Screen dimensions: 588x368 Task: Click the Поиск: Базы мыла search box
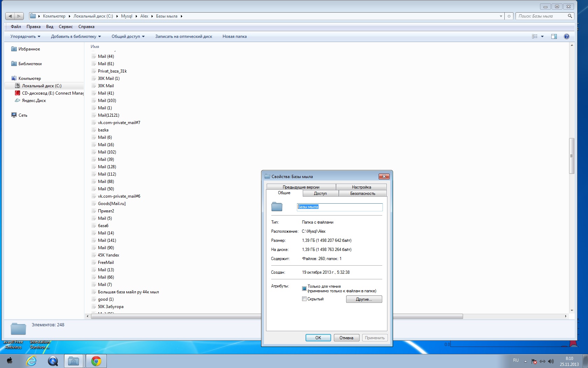[x=541, y=16]
